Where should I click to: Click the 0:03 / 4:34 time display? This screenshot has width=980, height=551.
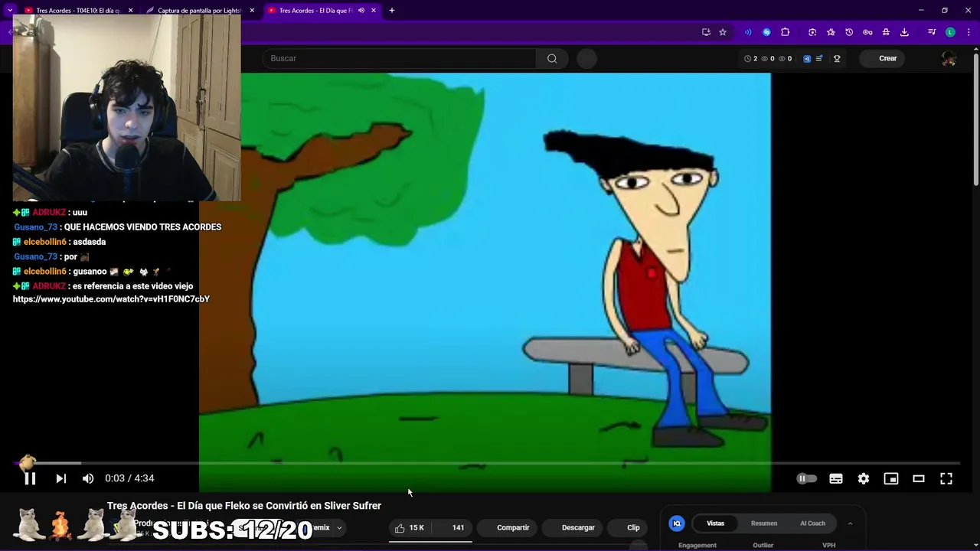point(129,478)
